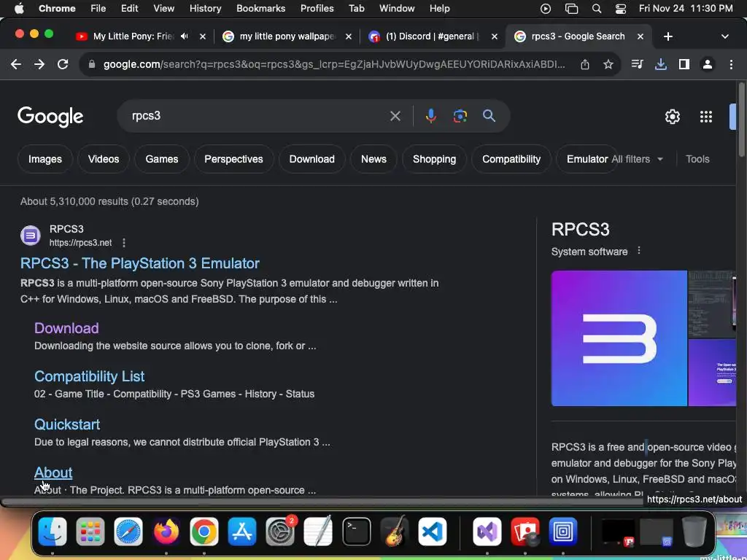This screenshot has width=747, height=560.
Task: Launch Firefox from the dock
Action: (x=166, y=531)
